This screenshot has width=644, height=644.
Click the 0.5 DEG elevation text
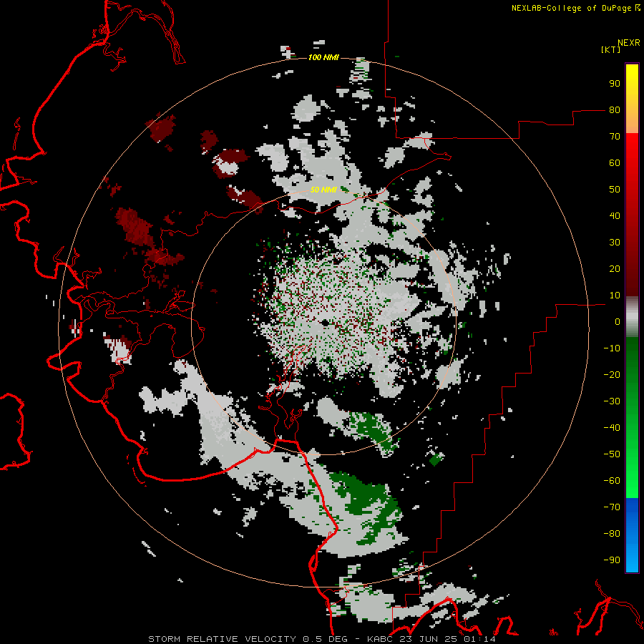325,639
